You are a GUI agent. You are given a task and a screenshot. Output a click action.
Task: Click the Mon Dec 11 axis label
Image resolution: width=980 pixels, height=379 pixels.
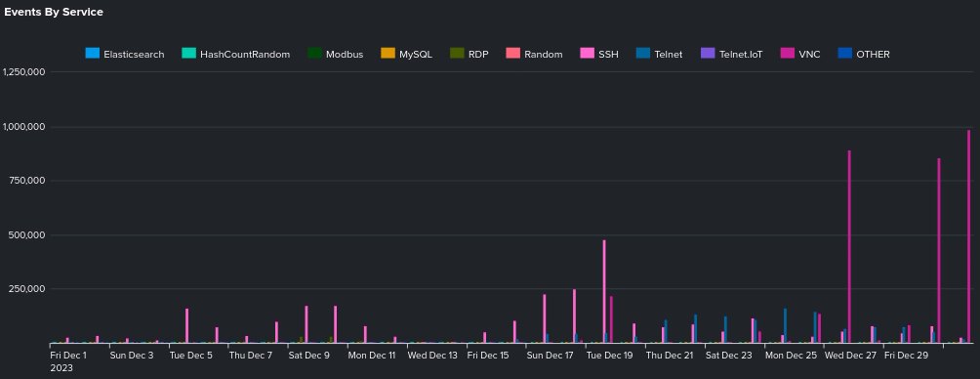pyautogui.click(x=372, y=356)
